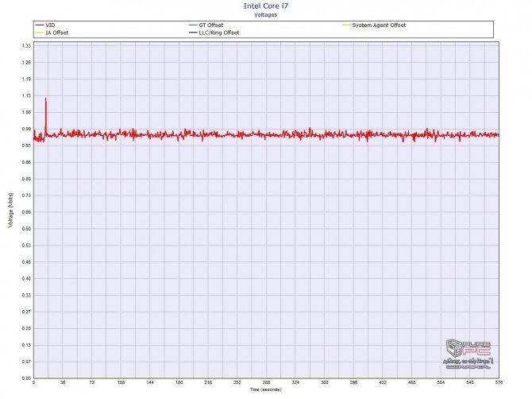Click the red VID legend color line
Viewport: 532px width, 399px height.
point(40,25)
